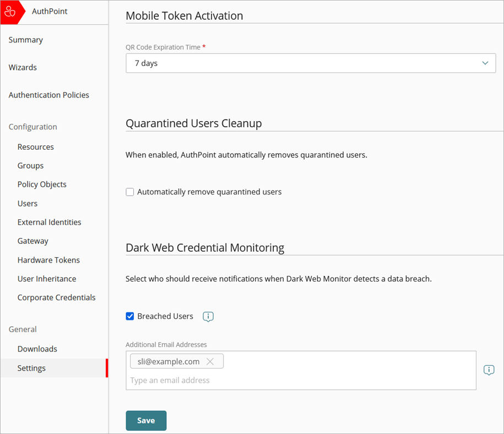This screenshot has width=504, height=434.
Task: Open Summary in sidebar
Action: tap(26, 40)
